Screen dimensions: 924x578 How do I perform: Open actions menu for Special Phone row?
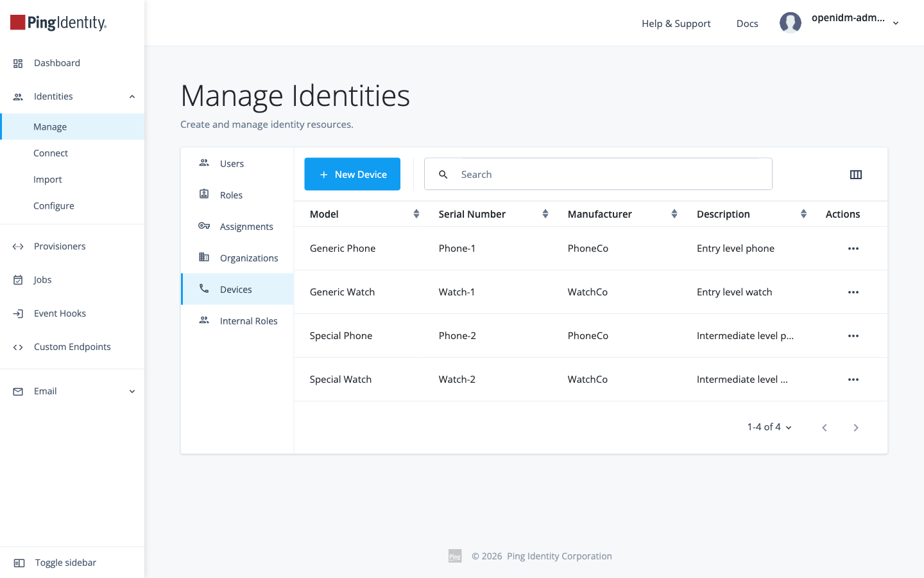(853, 336)
